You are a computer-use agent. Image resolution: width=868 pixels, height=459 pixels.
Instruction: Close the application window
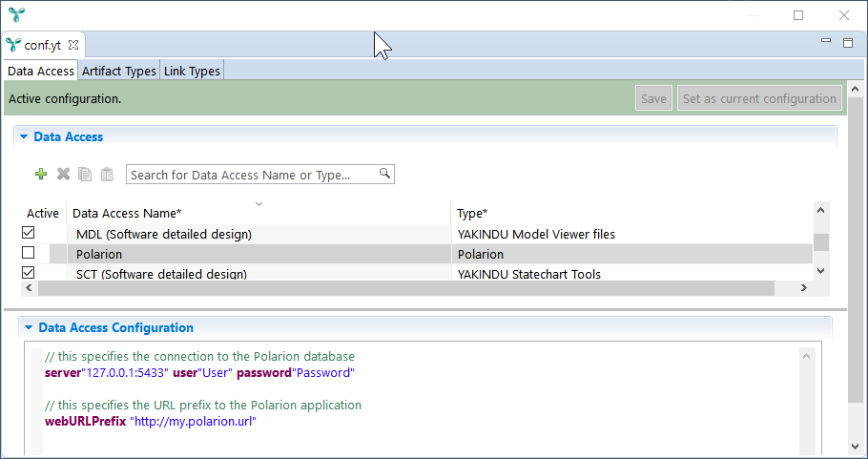coord(843,15)
